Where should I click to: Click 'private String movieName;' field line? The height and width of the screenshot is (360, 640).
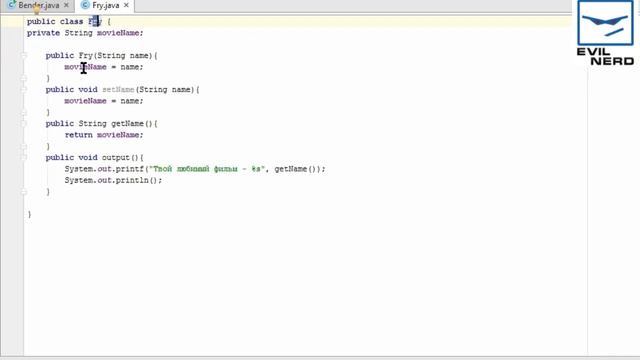85,33
